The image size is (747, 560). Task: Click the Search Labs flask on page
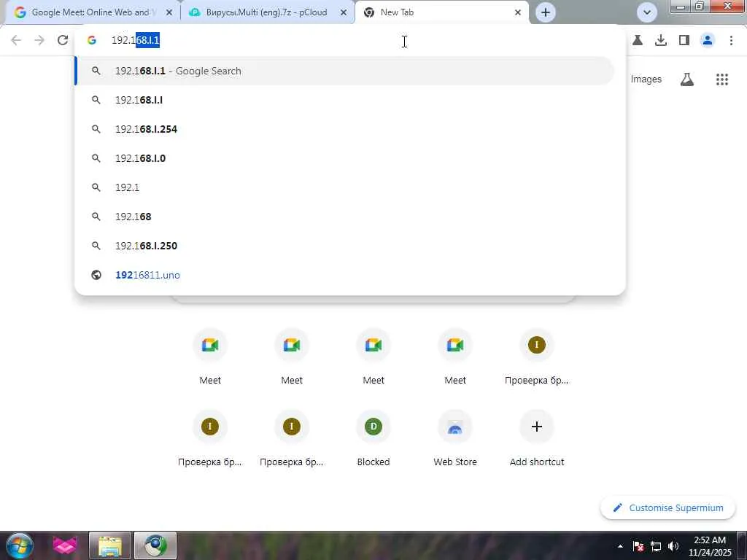pos(687,79)
